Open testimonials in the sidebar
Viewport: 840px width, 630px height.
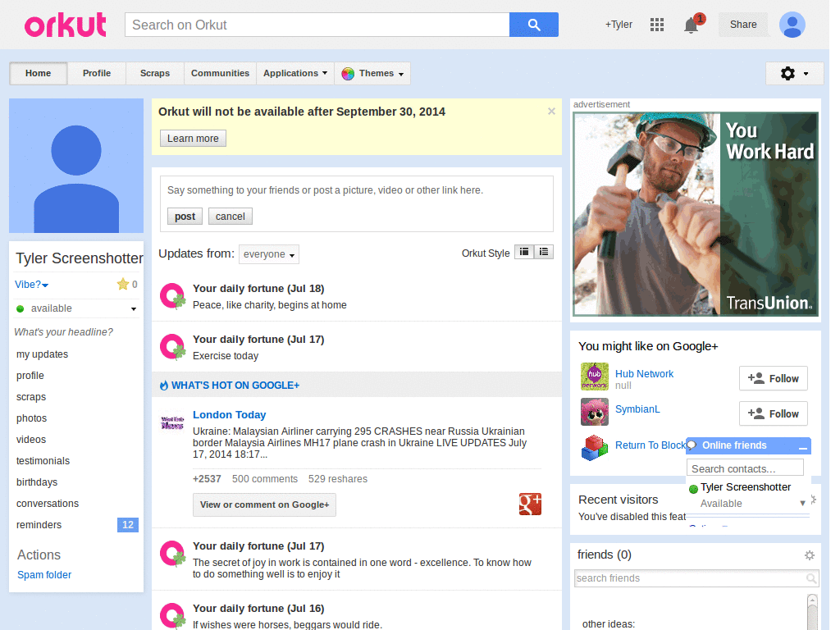point(43,461)
